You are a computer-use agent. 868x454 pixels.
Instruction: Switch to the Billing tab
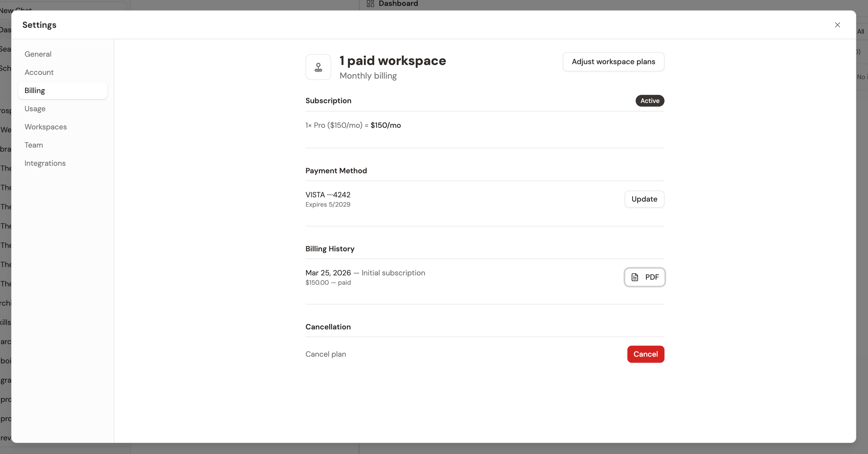point(35,90)
